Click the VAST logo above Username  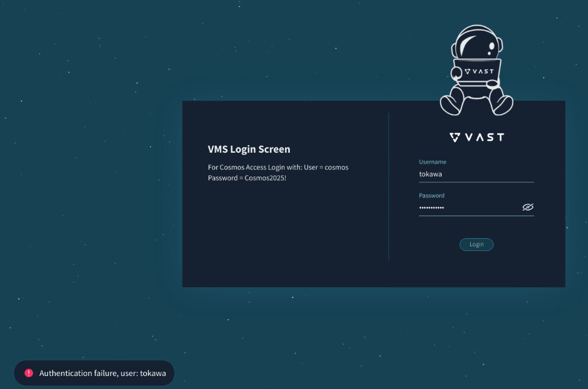click(477, 137)
